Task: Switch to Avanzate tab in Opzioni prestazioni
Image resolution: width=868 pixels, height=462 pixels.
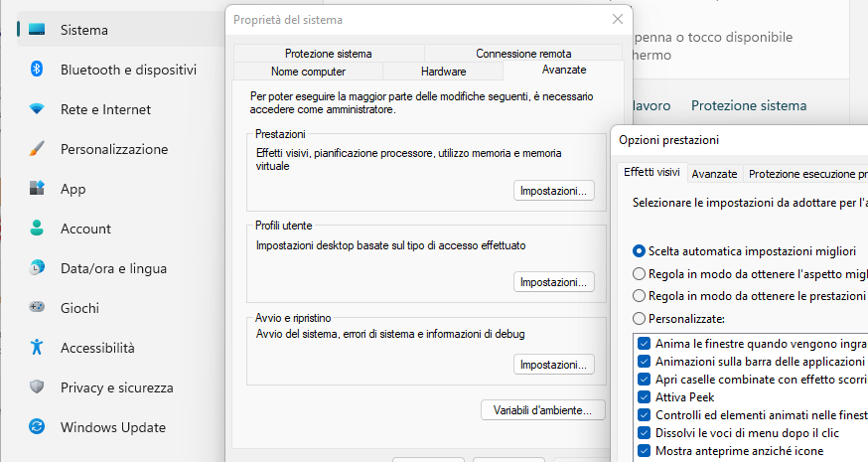Action: [715, 174]
